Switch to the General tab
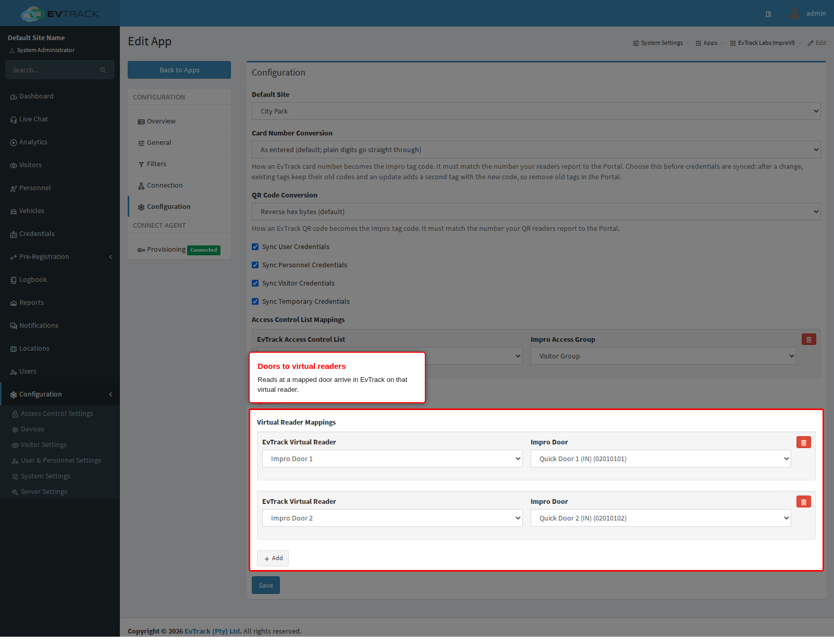This screenshot has height=644, width=834. [x=179, y=143]
